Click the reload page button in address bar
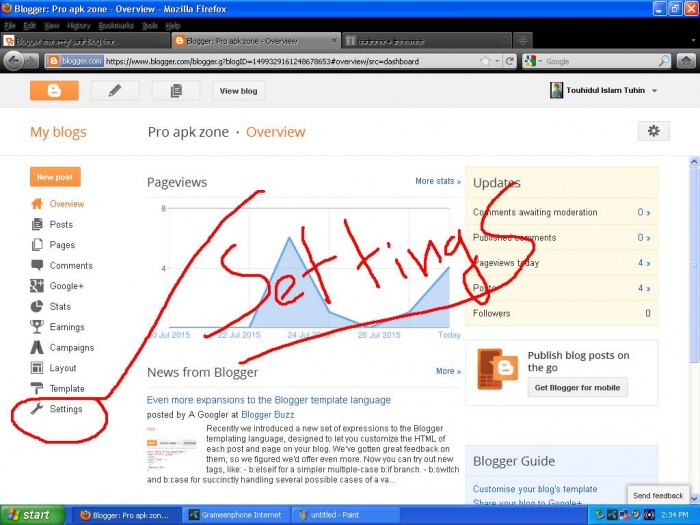This screenshot has width=700, height=525. [x=509, y=61]
